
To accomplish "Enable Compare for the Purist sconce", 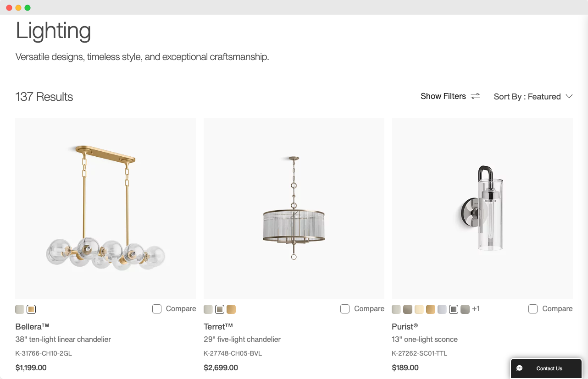I will [533, 309].
